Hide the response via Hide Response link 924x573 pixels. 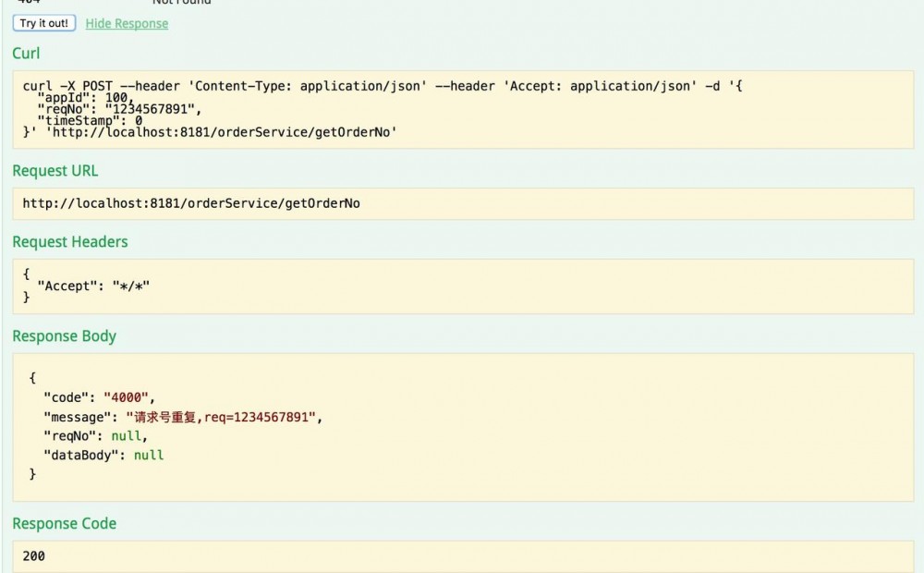pyautogui.click(x=127, y=23)
